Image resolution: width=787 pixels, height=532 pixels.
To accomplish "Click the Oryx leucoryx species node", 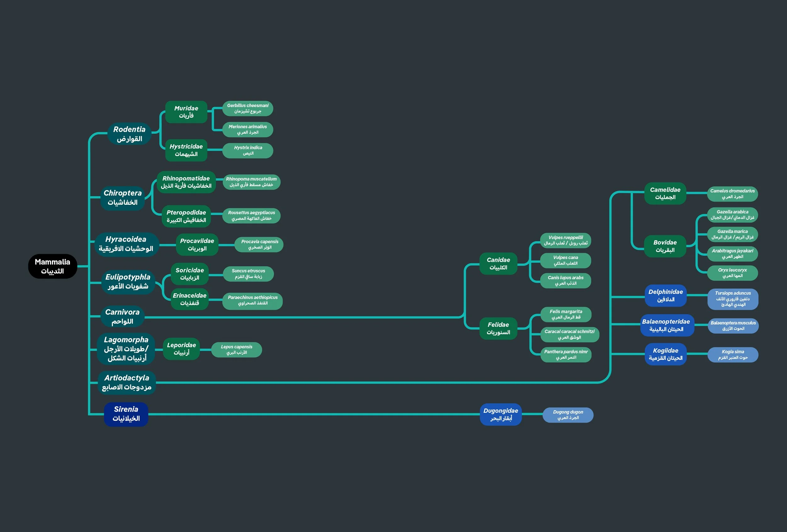I will point(732,273).
